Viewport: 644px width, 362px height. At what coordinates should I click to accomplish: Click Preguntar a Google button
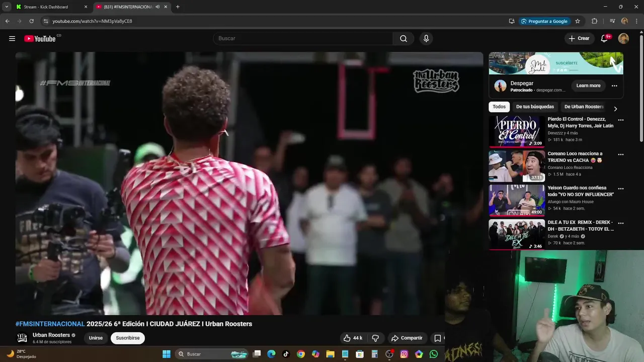point(544,21)
